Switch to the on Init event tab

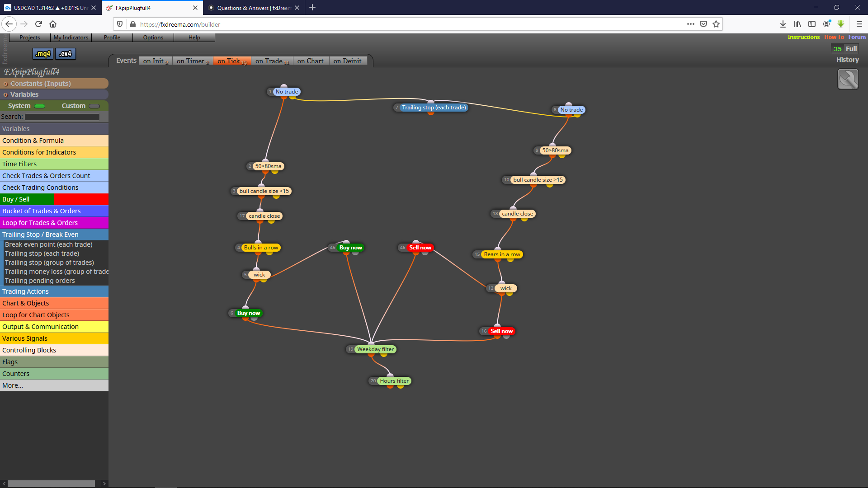pyautogui.click(x=155, y=61)
